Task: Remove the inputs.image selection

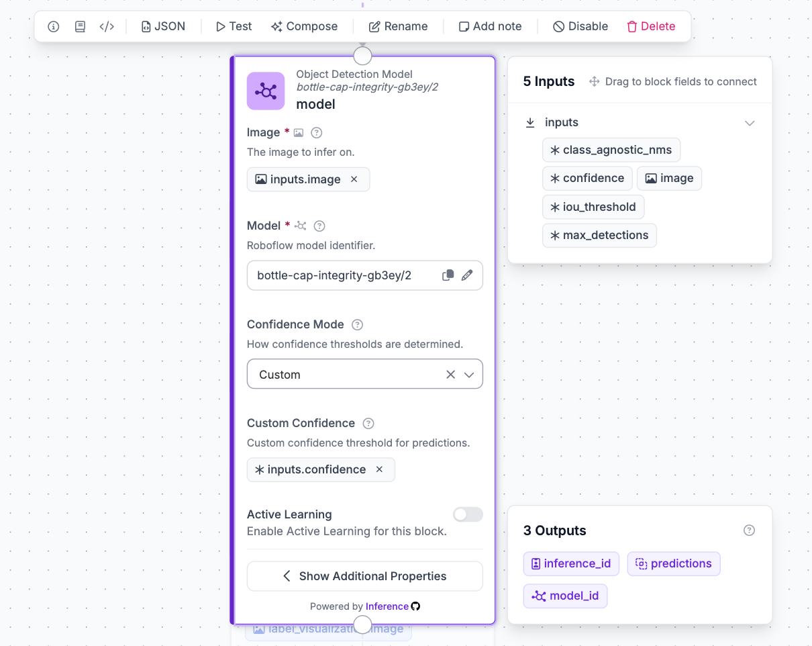Action: coord(354,179)
